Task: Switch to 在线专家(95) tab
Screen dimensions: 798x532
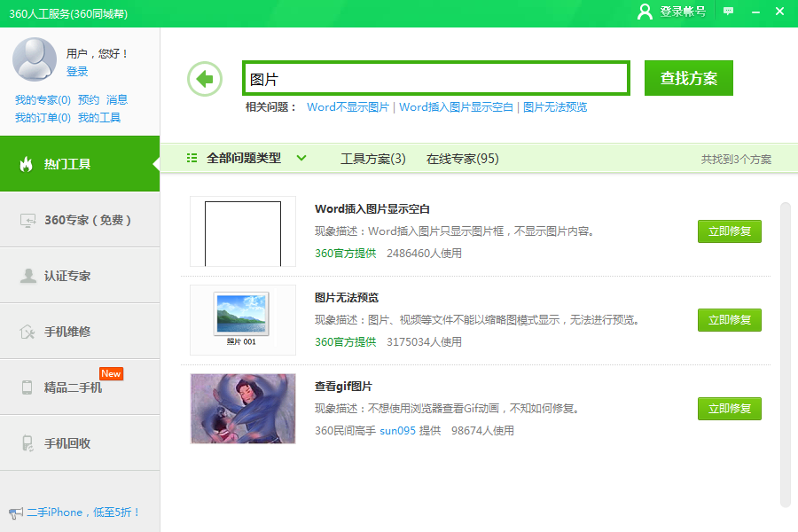Action: tap(462, 159)
